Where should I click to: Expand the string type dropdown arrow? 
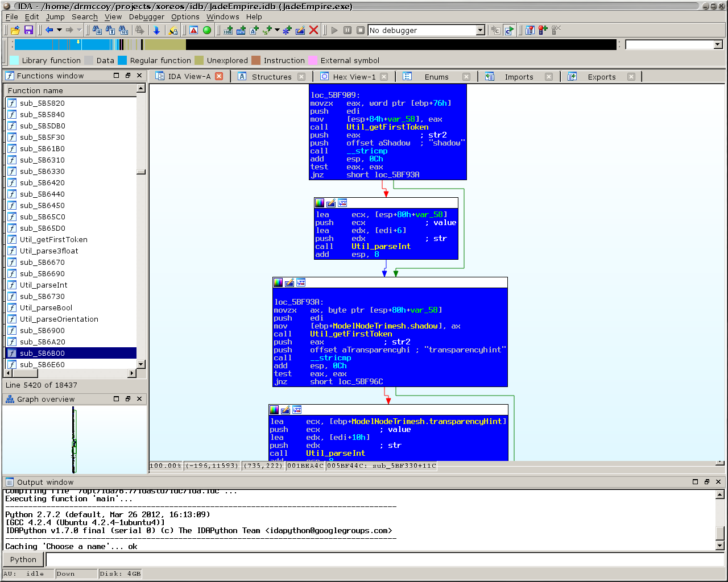(x=277, y=30)
